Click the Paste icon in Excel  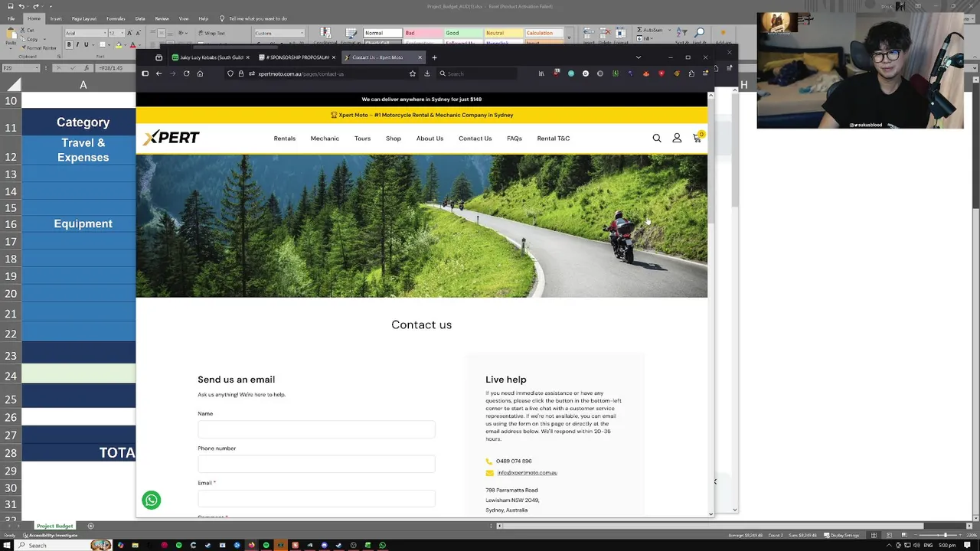(11, 34)
